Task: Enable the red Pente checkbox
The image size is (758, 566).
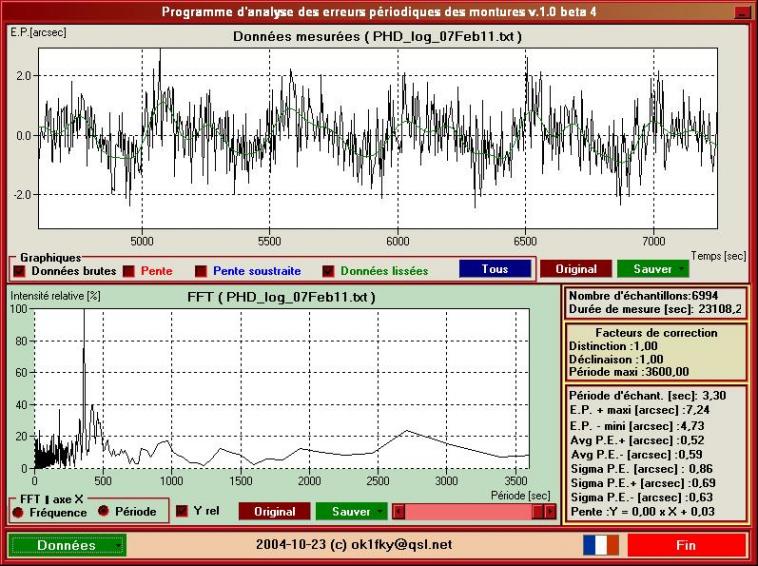Action: (129, 272)
